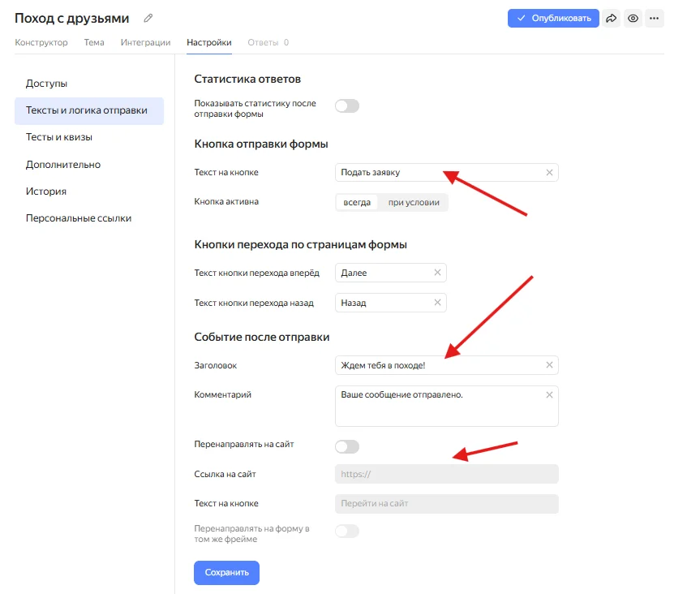This screenshot has width=700, height=594.
Task: Preview form with the eye icon
Action: point(633,18)
